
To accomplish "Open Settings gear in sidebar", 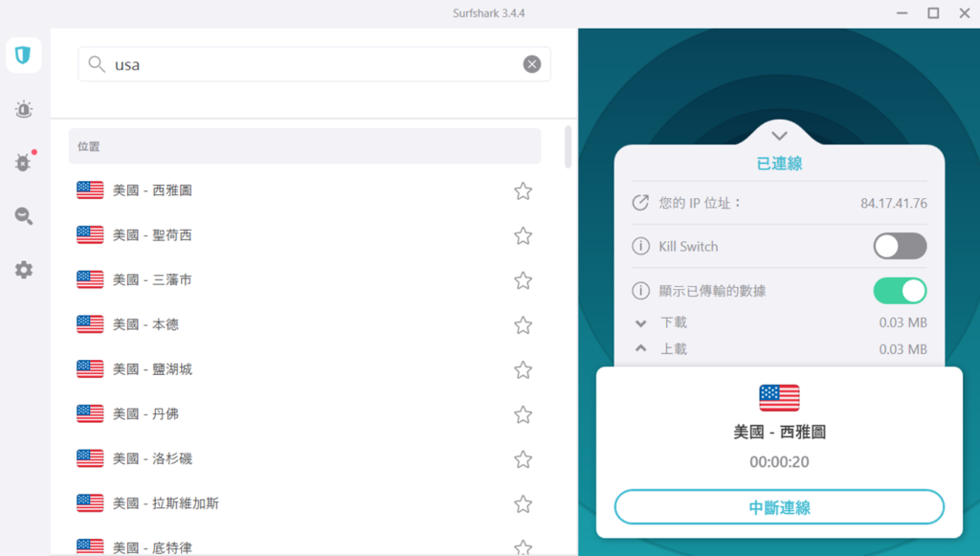I will [x=24, y=270].
